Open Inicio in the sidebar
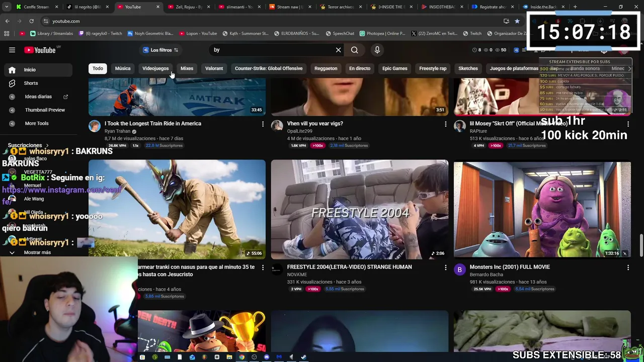Screen dimensions: 644x362 pos(39,70)
